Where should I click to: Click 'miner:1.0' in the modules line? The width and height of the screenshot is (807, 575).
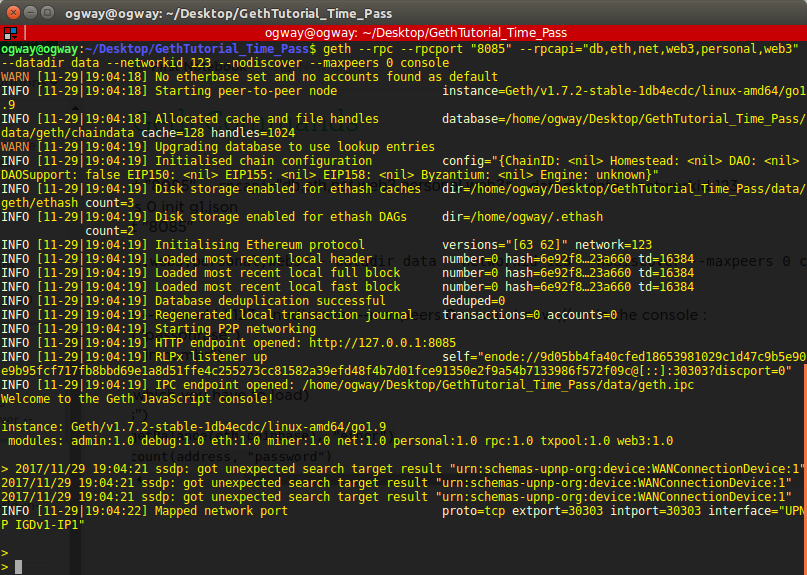coord(299,441)
